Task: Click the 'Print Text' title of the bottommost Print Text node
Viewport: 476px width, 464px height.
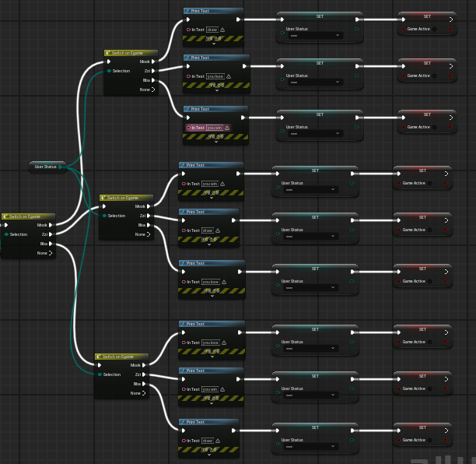Action: (x=195, y=422)
